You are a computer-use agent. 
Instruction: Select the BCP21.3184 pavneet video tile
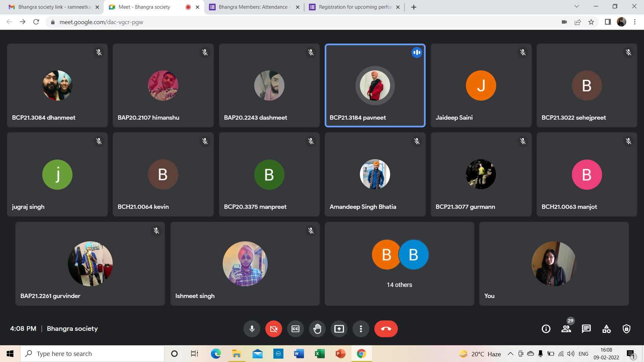pyautogui.click(x=375, y=85)
